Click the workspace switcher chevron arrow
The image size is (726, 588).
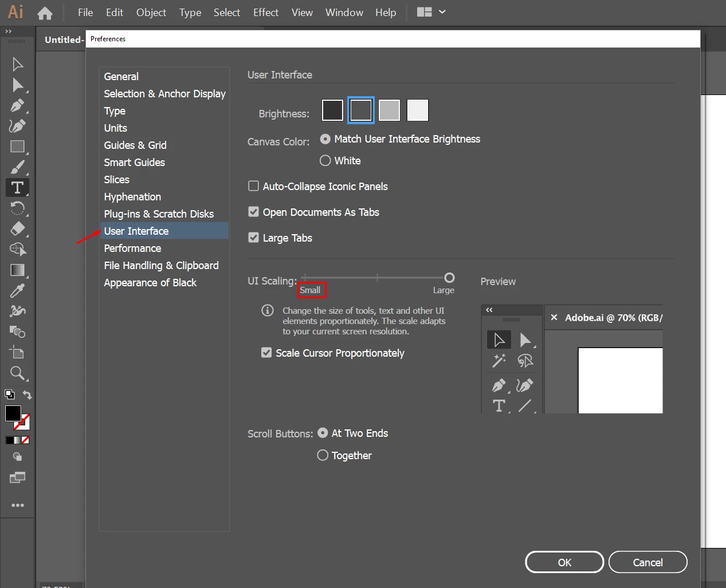point(442,12)
